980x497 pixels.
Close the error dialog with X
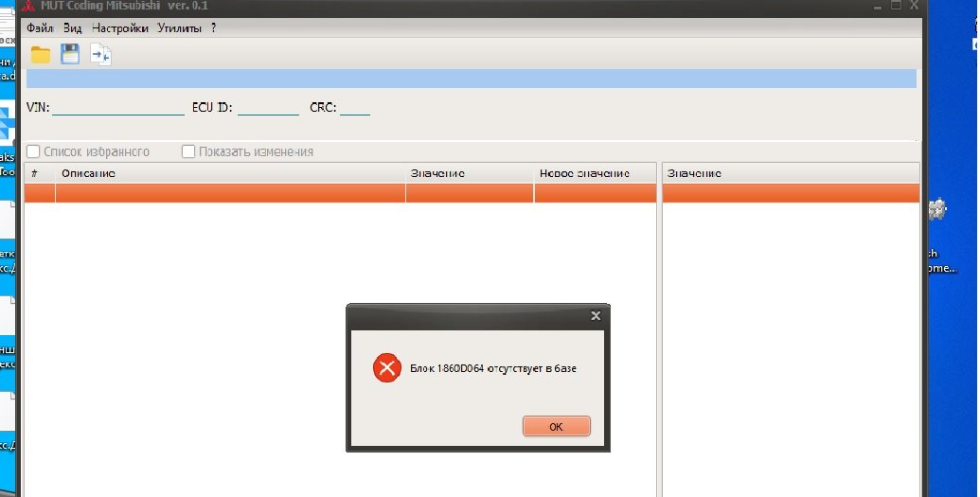coord(595,315)
